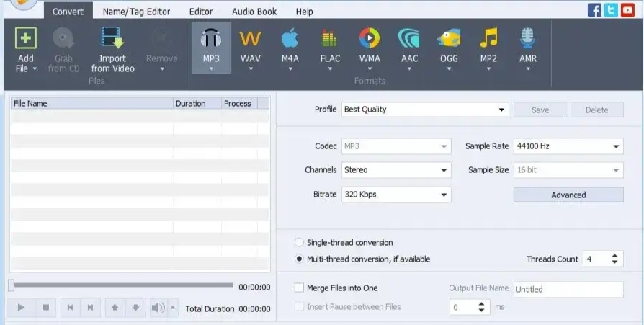Viewport: 644px width, 325px height.
Task: Select the M4A Apple format icon
Action: pos(290,38)
